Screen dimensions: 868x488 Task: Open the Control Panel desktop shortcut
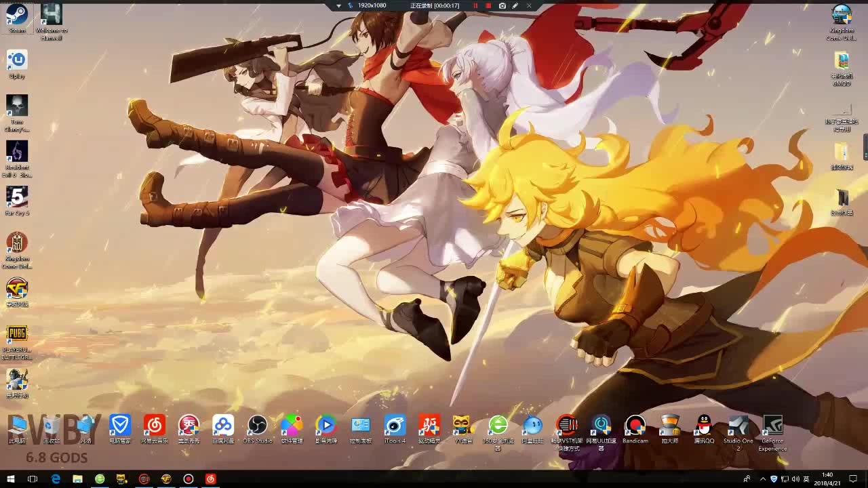(x=360, y=429)
